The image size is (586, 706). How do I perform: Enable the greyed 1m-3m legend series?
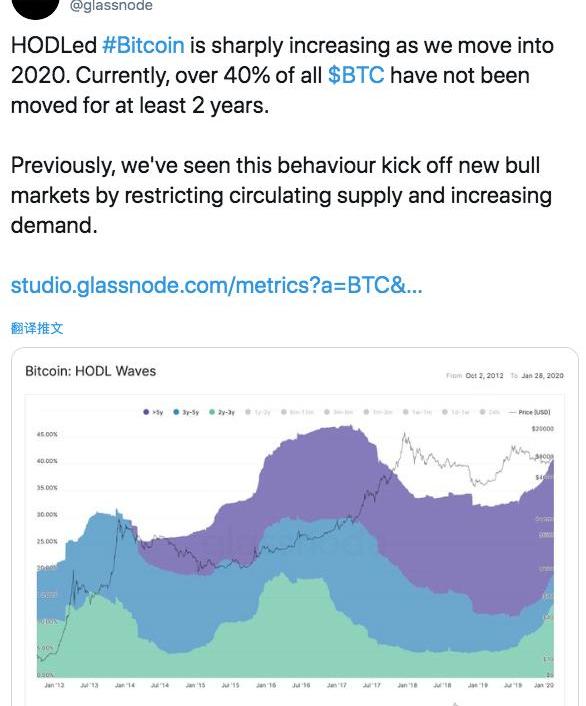(379, 412)
